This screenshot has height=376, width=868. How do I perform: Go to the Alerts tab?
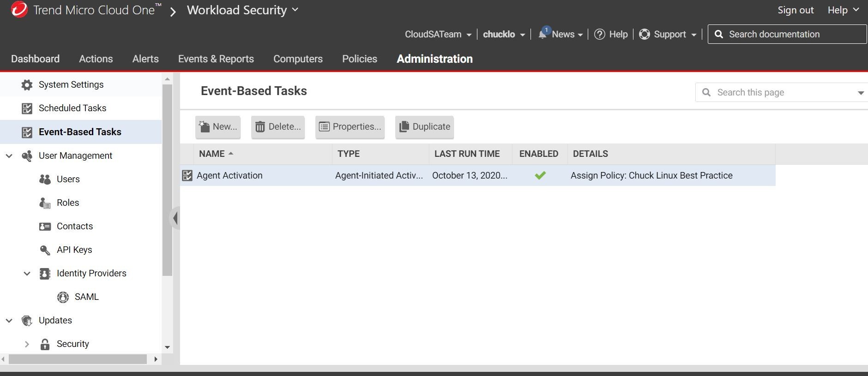click(x=145, y=59)
